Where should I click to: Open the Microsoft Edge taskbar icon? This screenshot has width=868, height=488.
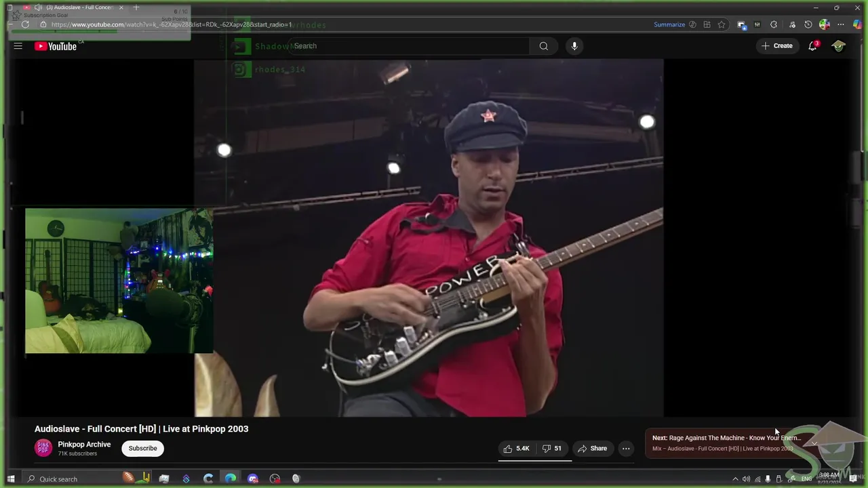coord(231,479)
